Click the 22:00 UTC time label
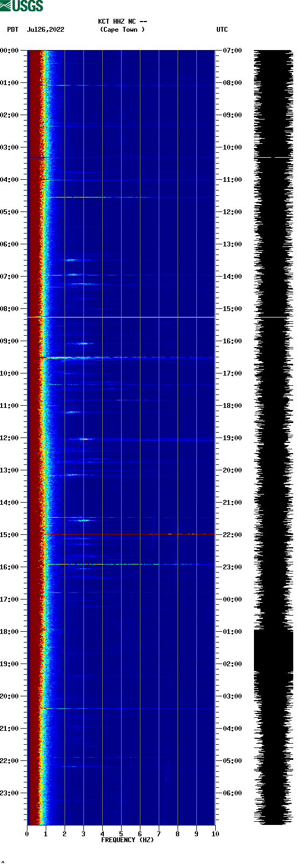Image resolution: width=297 pixels, height=868 pixels. pos(232,535)
